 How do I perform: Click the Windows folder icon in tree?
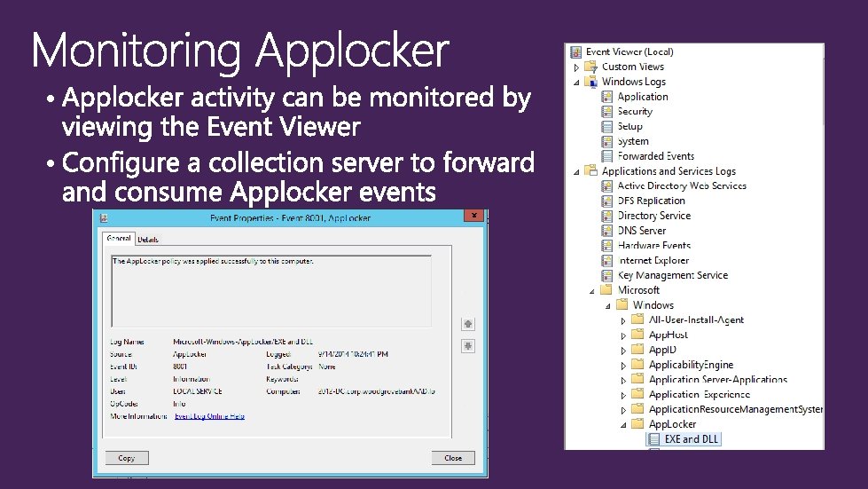coord(622,305)
